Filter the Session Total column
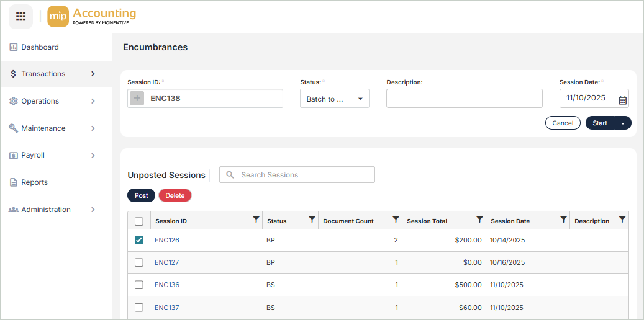The width and height of the screenshot is (644, 320). (x=479, y=220)
